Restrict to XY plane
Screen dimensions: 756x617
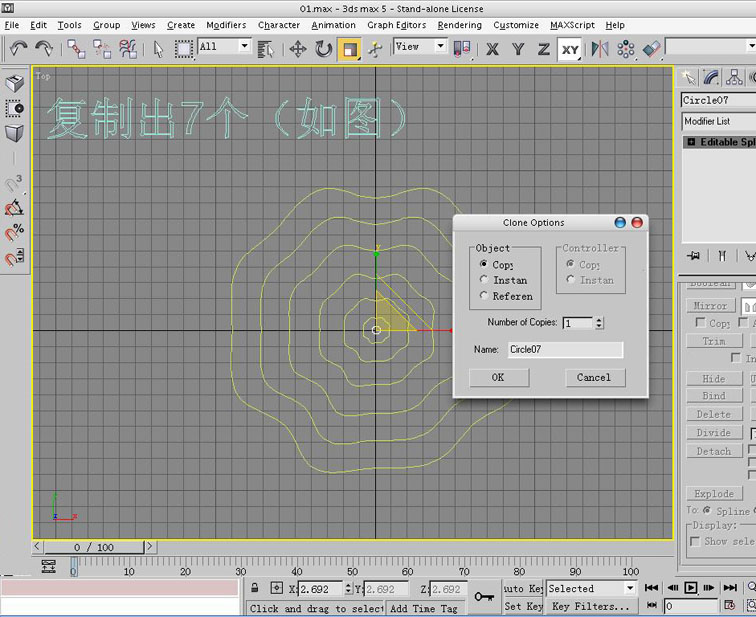click(570, 49)
